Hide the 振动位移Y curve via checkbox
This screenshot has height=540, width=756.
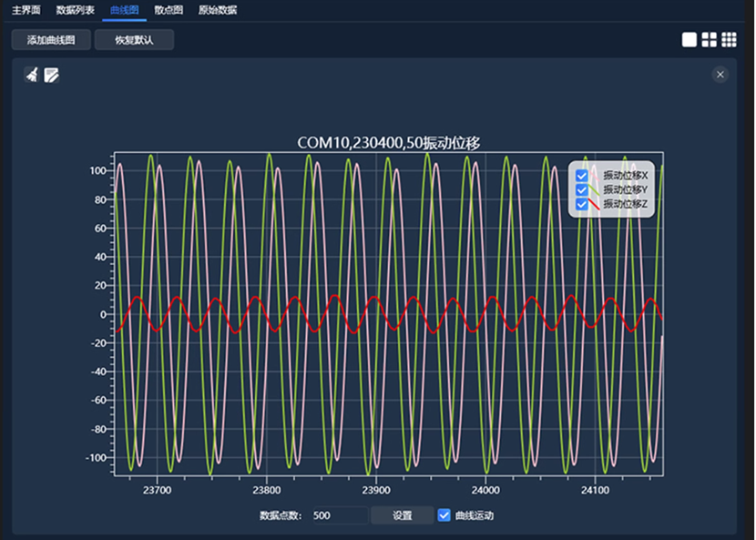582,189
